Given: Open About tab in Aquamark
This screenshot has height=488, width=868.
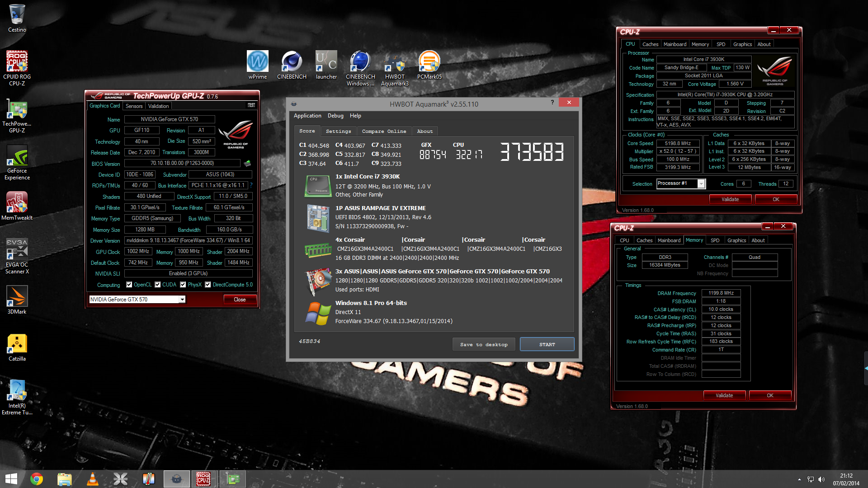Looking at the screenshot, I should [x=425, y=131].
